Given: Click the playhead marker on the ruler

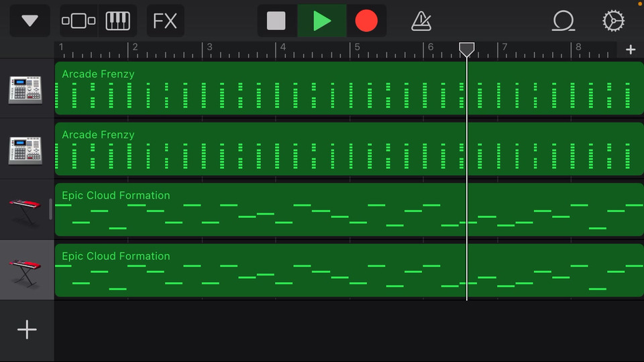Looking at the screenshot, I should pyautogui.click(x=467, y=49).
